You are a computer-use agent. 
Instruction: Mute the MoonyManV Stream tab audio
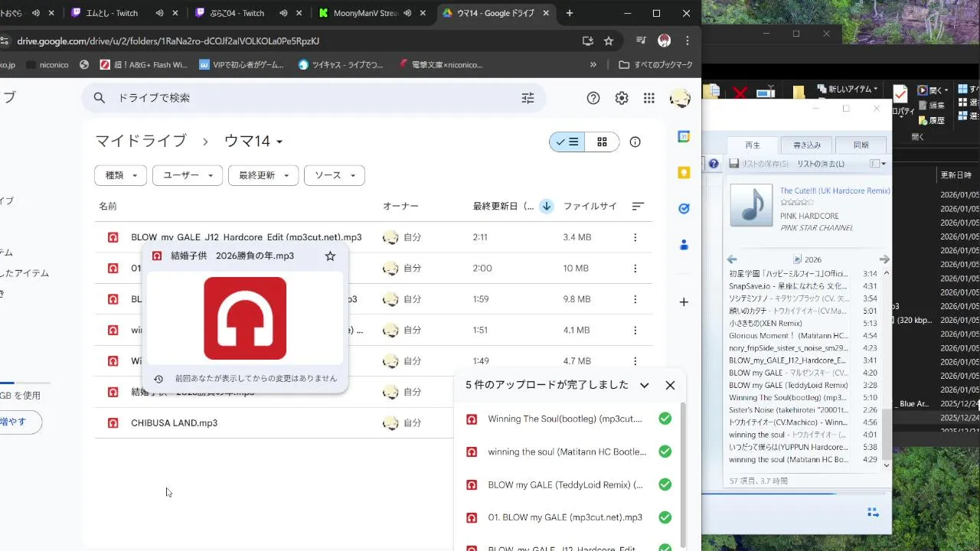[x=407, y=13]
